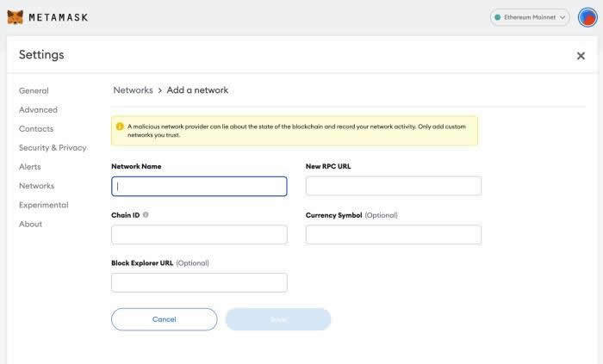The height and width of the screenshot is (364, 603).
Task: Open the account avatar menu
Action: [x=587, y=17]
